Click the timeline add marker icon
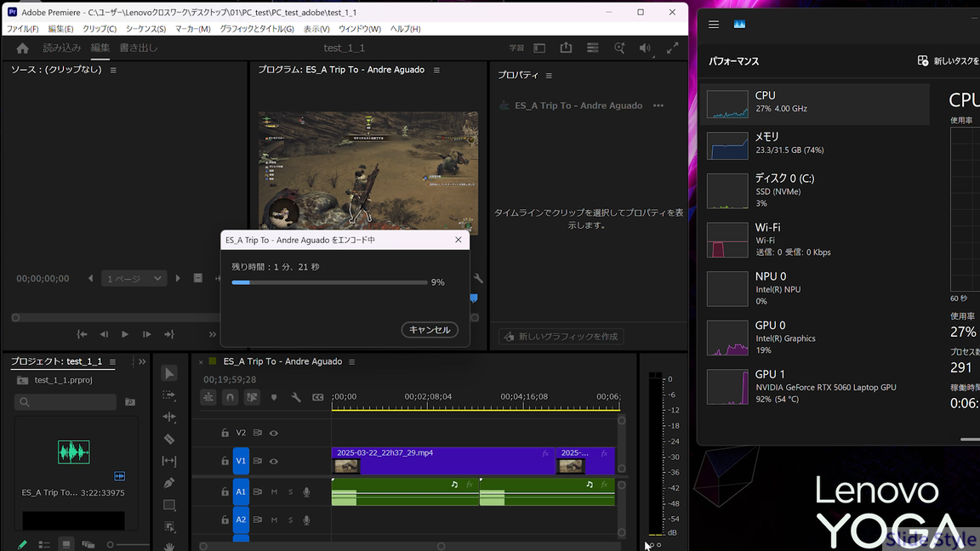Image resolution: width=980 pixels, height=551 pixels. (x=274, y=397)
